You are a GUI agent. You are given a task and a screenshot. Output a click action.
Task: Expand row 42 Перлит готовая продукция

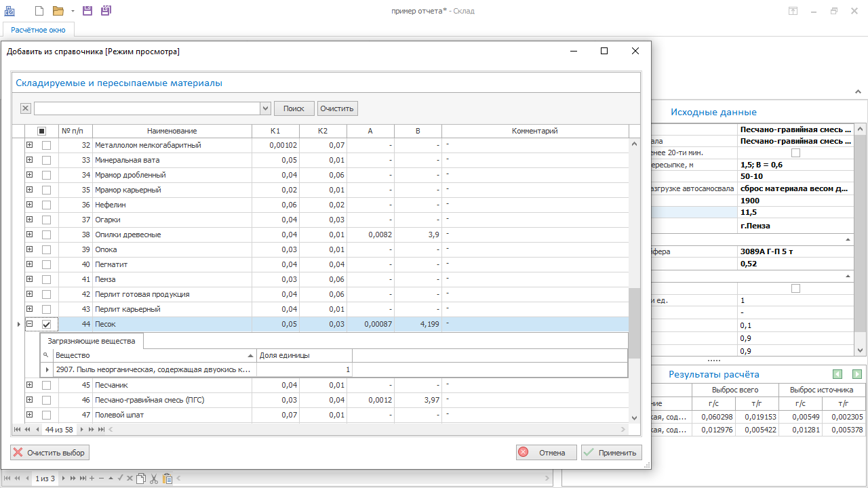(x=29, y=294)
